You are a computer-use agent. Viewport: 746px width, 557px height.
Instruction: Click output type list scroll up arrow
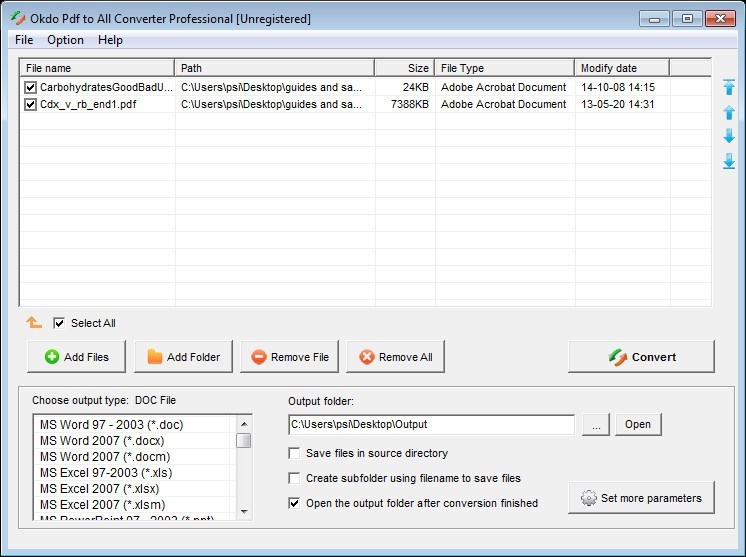tap(244, 424)
